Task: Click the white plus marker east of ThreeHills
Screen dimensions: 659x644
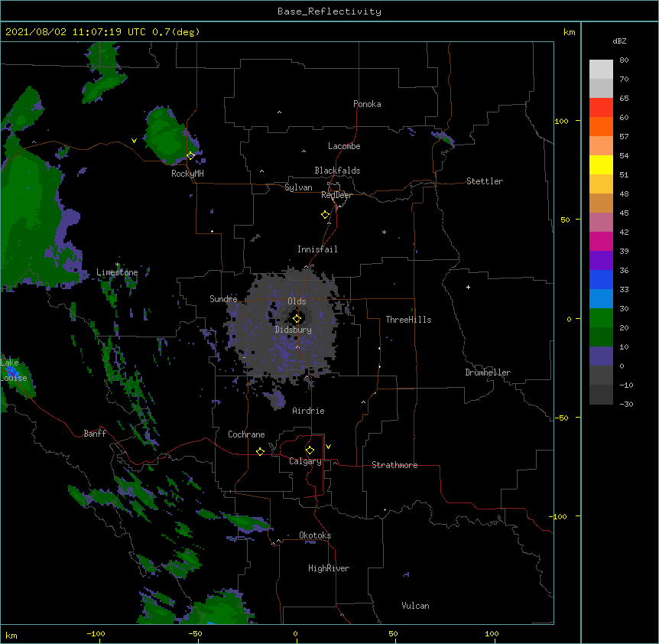Action: click(468, 287)
